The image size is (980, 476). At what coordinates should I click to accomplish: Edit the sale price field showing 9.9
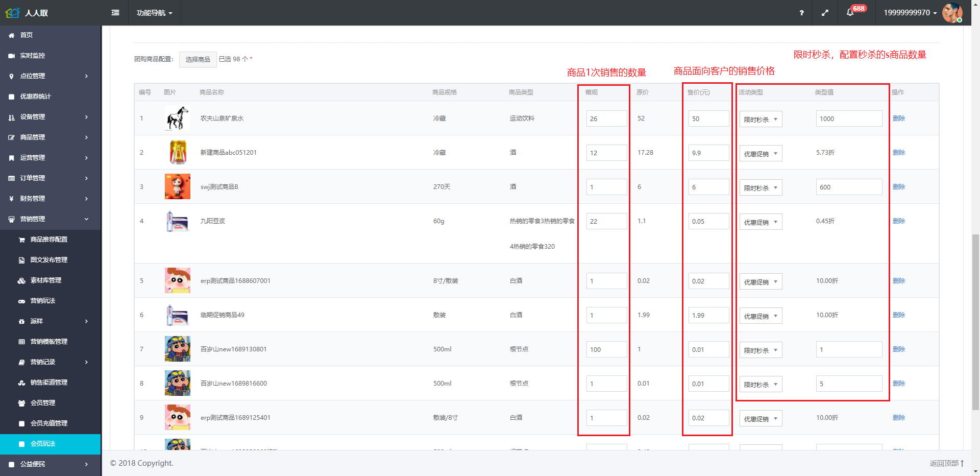[x=708, y=153]
